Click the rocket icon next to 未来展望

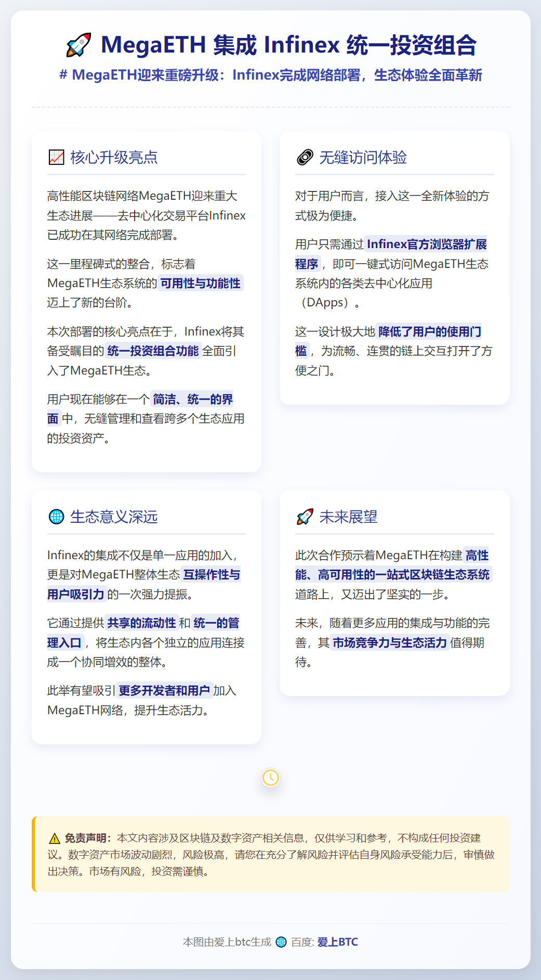(x=305, y=517)
